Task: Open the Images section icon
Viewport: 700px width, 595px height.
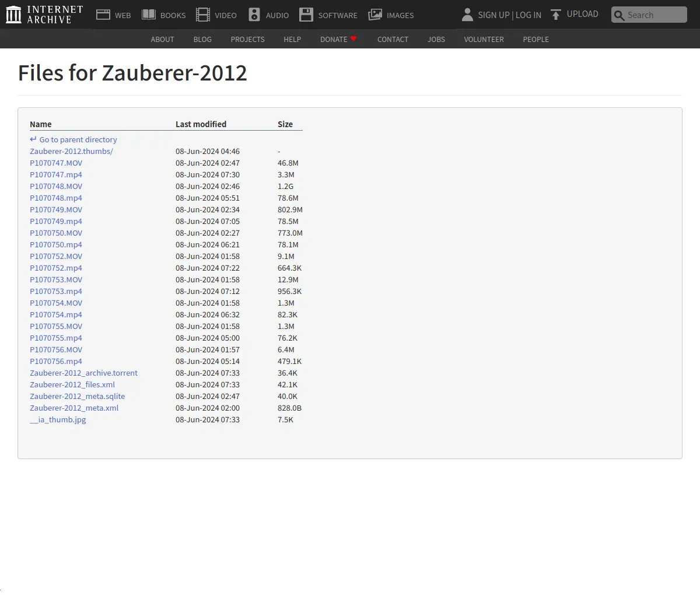Action: [x=375, y=15]
